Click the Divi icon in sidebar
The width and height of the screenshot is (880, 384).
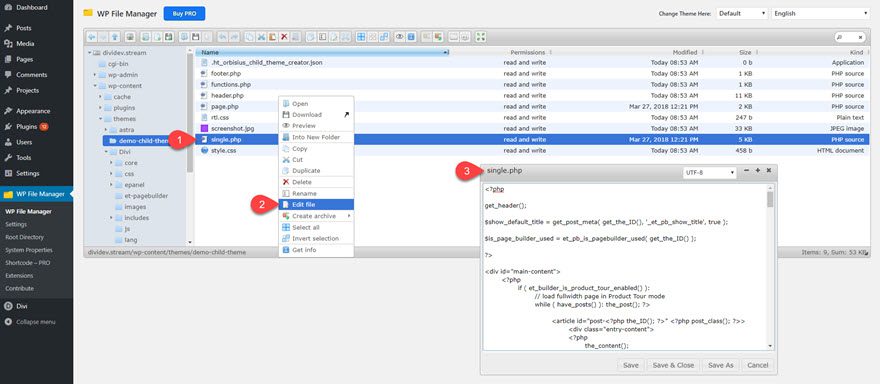pos(8,306)
